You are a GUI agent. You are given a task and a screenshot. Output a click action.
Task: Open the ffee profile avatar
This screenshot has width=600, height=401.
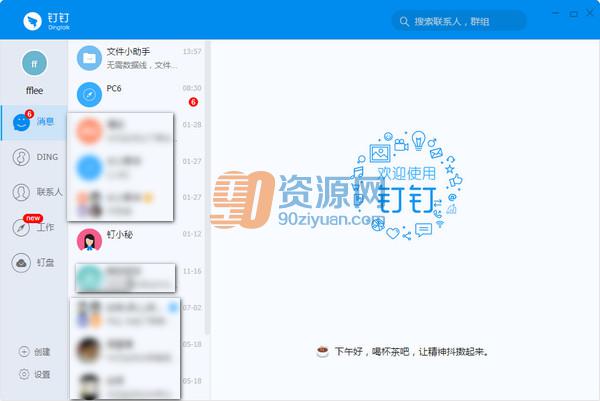(34, 63)
